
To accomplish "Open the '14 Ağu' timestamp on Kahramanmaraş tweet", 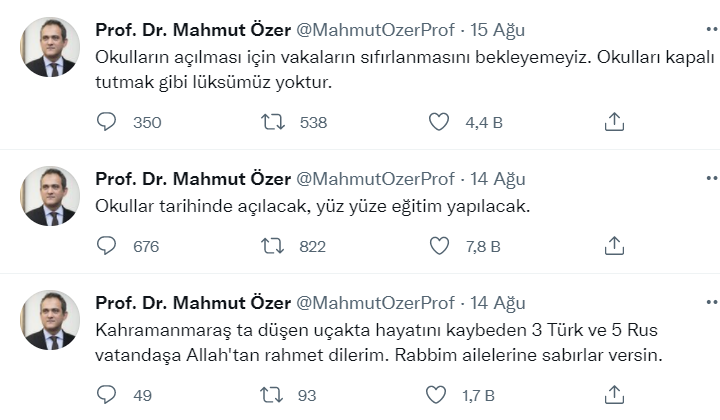I will [497, 303].
